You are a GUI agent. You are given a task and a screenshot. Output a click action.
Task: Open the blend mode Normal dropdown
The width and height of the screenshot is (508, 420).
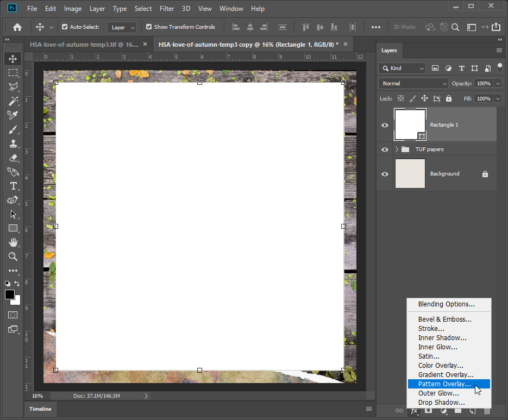413,84
